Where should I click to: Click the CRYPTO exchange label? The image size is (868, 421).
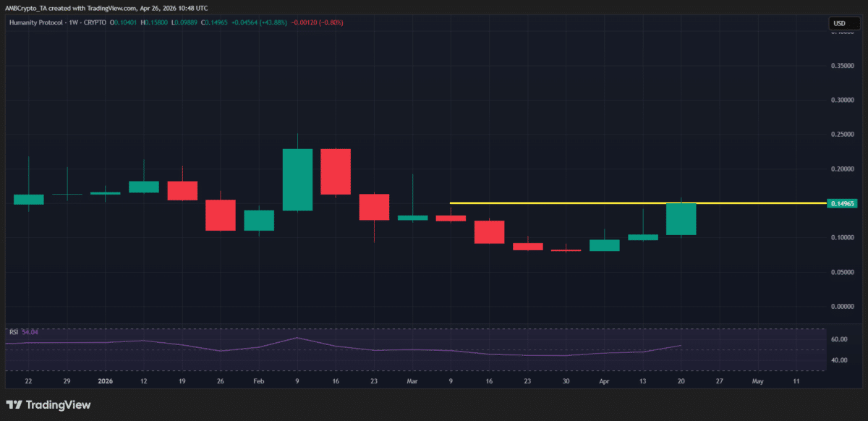click(x=95, y=22)
